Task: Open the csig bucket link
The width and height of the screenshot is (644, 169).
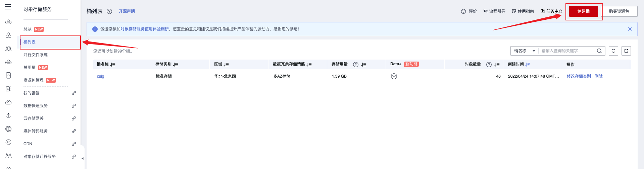Action: [101, 76]
